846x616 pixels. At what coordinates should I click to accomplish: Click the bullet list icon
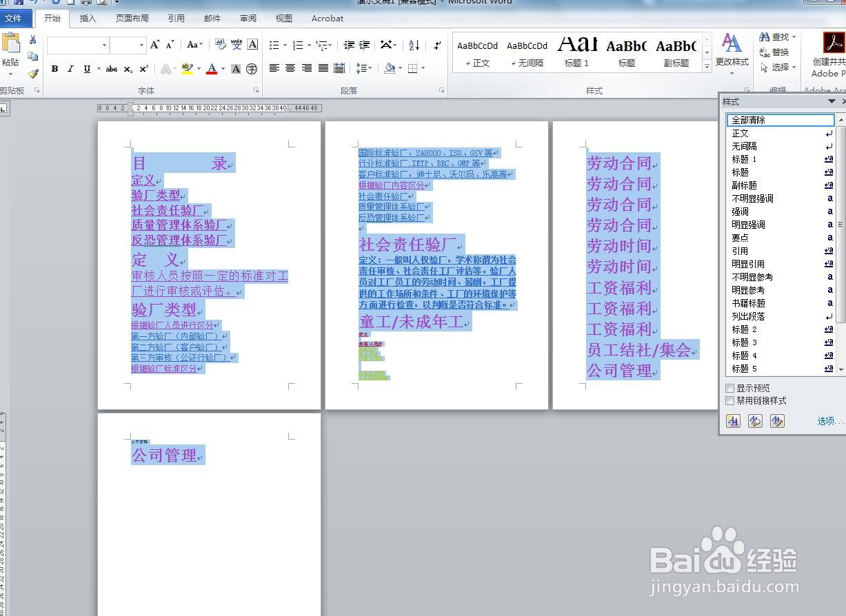point(274,45)
